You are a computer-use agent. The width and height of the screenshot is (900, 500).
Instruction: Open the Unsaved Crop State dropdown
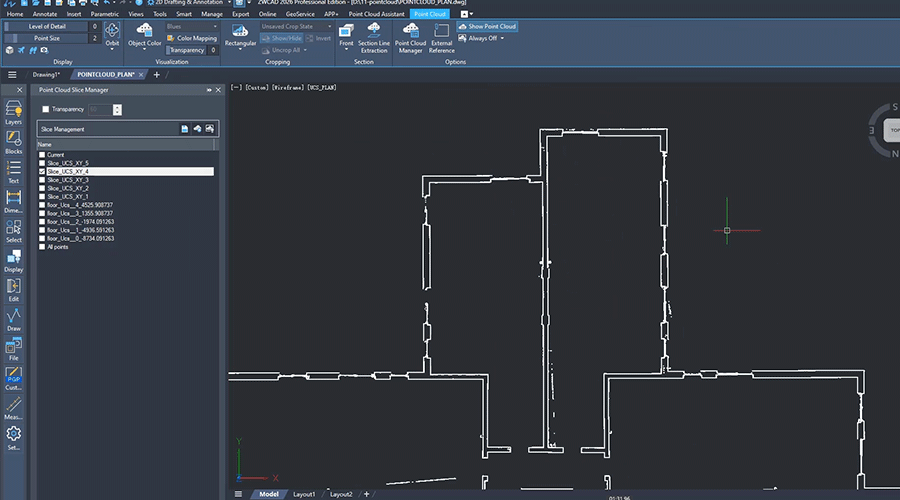pos(296,26)
